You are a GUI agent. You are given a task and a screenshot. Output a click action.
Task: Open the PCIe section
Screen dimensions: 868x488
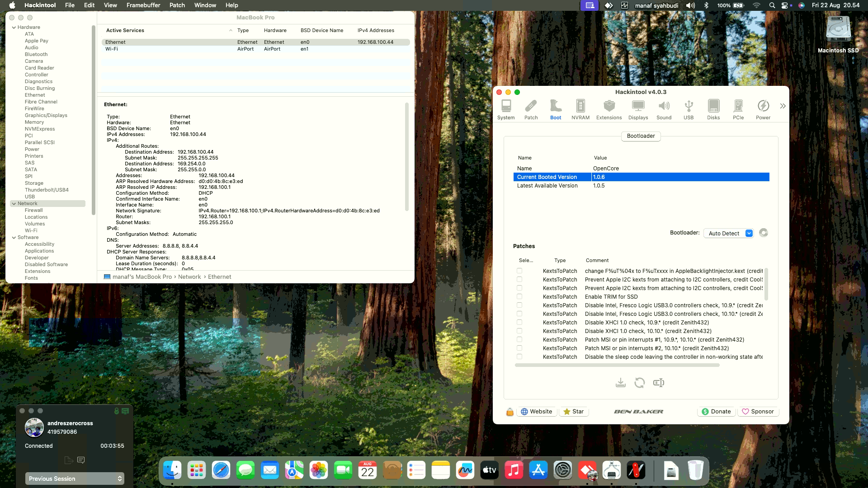tap(738, 108)
